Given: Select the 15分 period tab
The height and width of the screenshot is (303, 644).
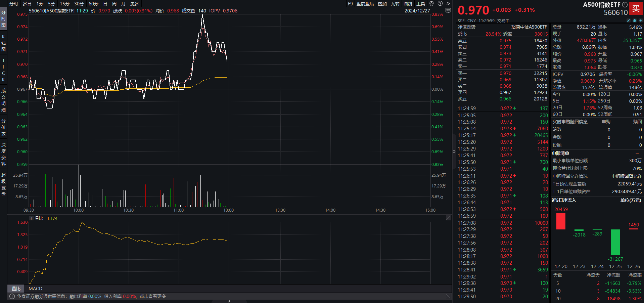Looking at the screenshot, I should tap(64, 4).
